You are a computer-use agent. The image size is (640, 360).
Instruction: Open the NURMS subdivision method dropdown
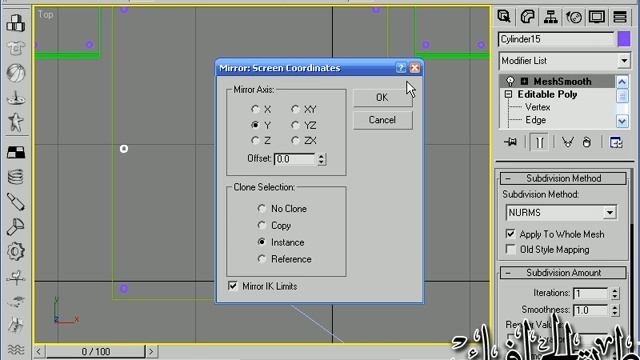pyautogui.click(x=610, y=213)
